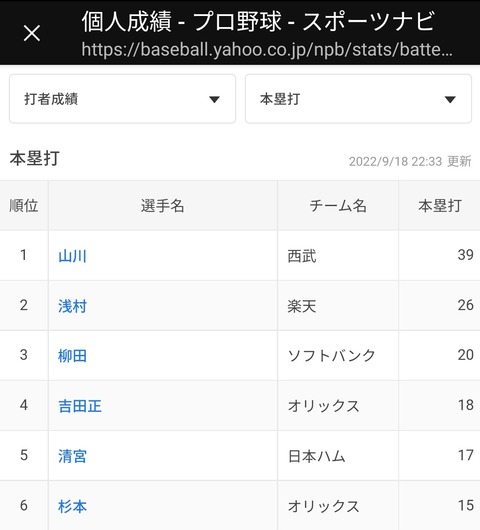
Task: Click the arrow icon in the 本塁打 selector
Action: point(450,99)
